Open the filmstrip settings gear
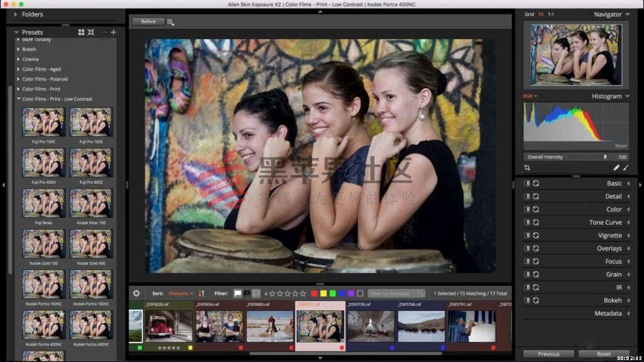The width and height of the screenshot is (644, 362). click(x=136, y=293)
